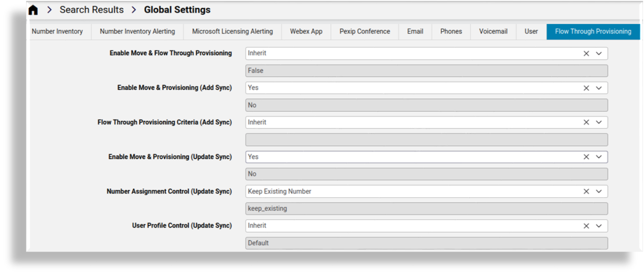The width and height of the screenshot is (644, 275).
Task: Open the User Profile Control (Update Sync) dropdown
Action: (599, 225)
